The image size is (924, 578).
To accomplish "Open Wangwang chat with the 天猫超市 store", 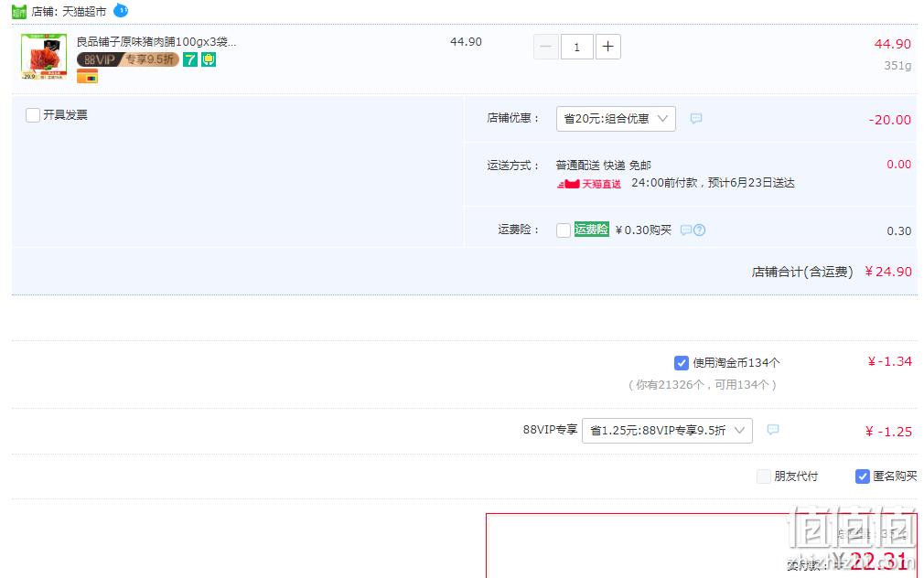I will tap(121, 10).
